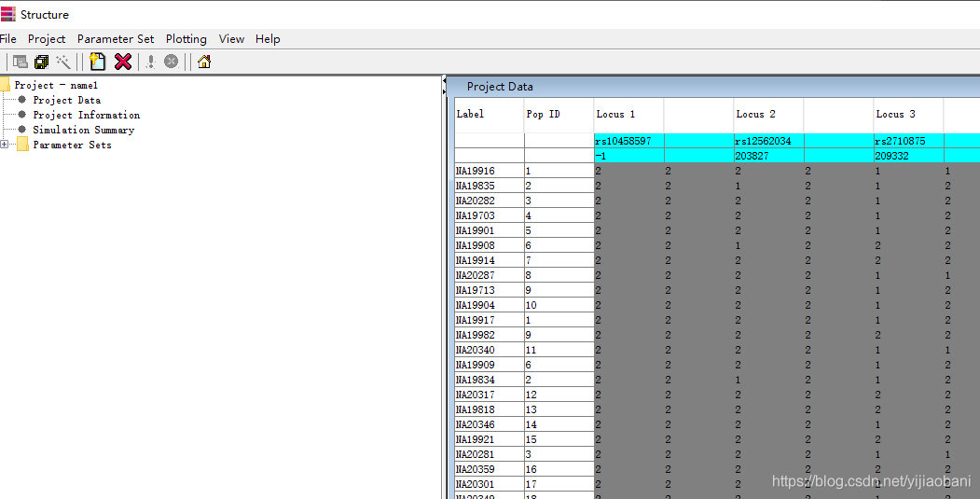980x499 pixels.
Task: Click the map distance cell 209332
Action: 909,156
